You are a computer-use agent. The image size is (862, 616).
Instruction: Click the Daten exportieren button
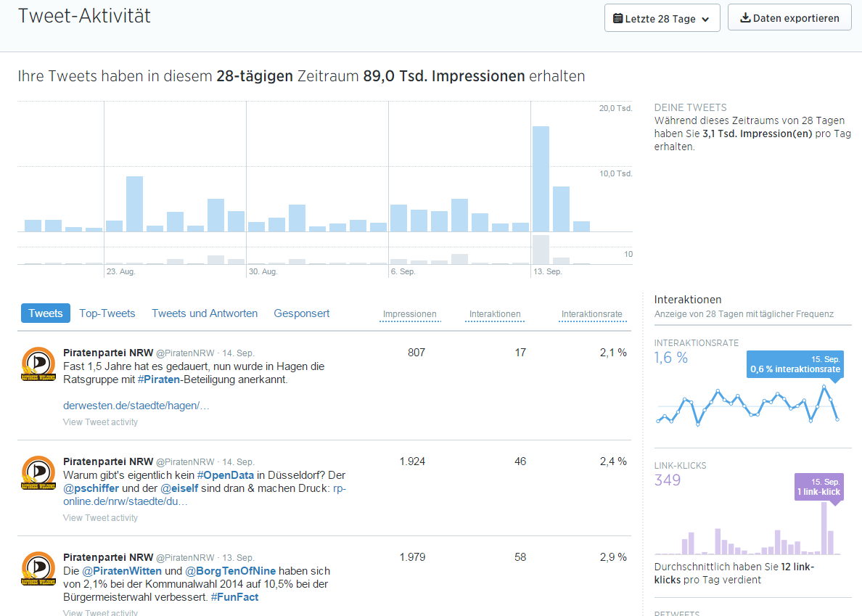[x=789, y=18]
